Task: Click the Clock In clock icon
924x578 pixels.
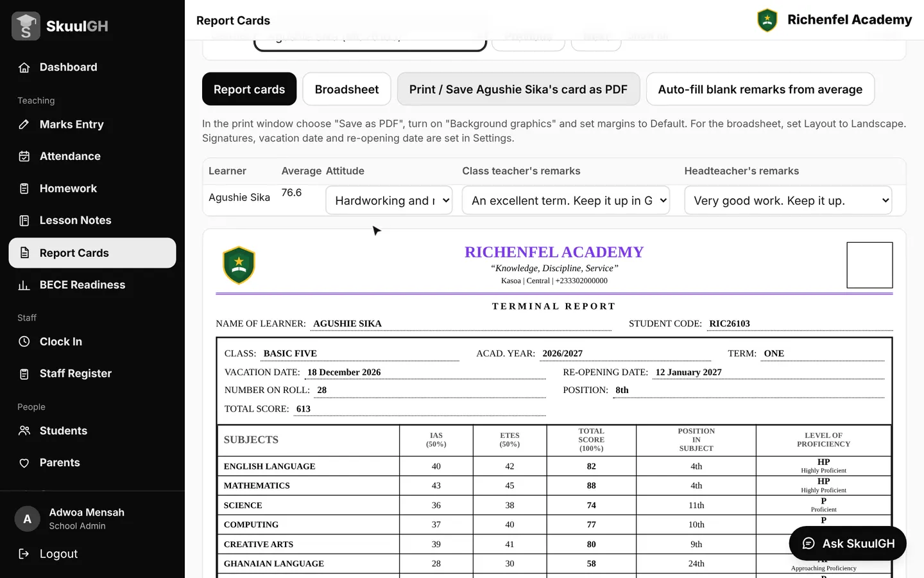Action: 24,342
